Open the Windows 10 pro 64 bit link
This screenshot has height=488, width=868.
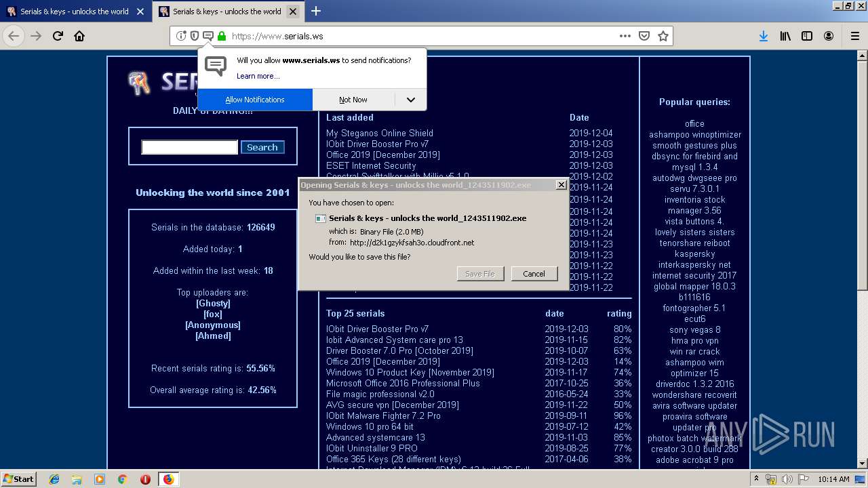pyautogui.click(x=370, y=426)
